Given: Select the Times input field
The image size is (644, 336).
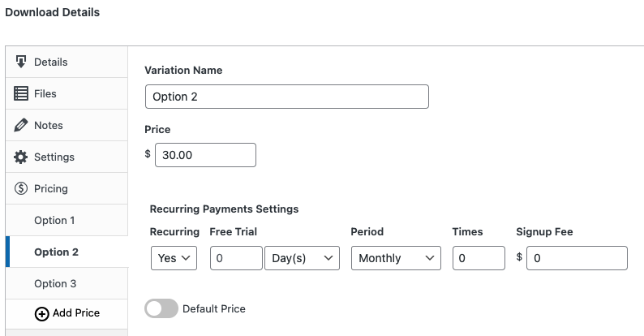Looking at the screenshot, I should [x=479, y=258].
